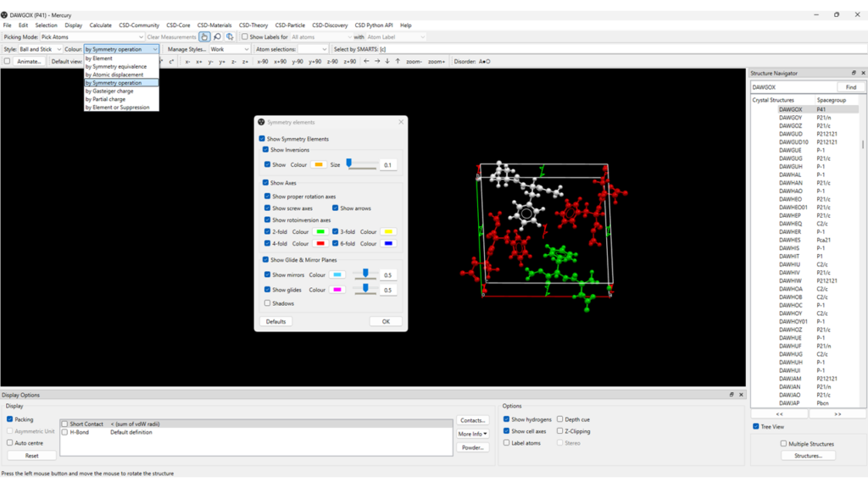Image resolution: width=868 pixels, height=488 pixels.
Task: Enable the Shadows checkbox
Action: tap(268, 302)
